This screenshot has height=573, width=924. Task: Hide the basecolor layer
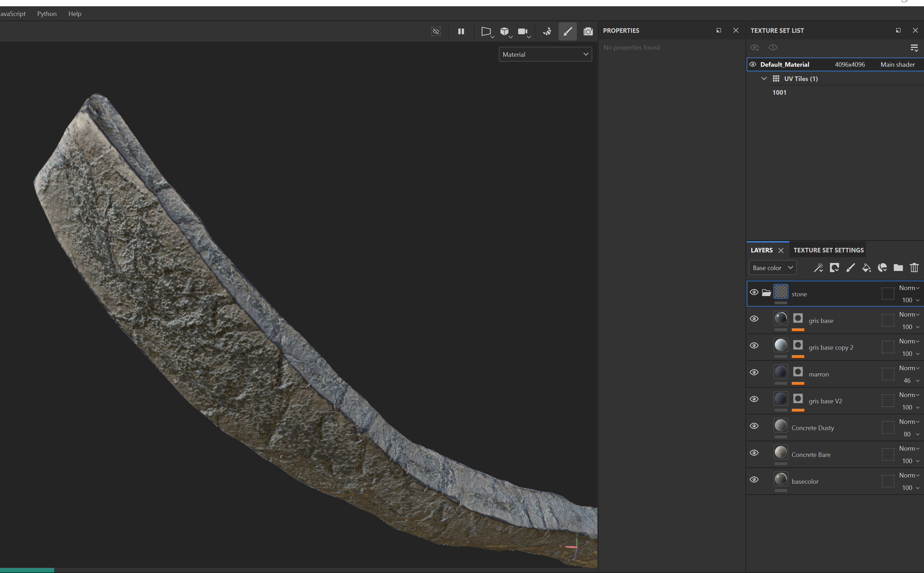click(754, 479)
